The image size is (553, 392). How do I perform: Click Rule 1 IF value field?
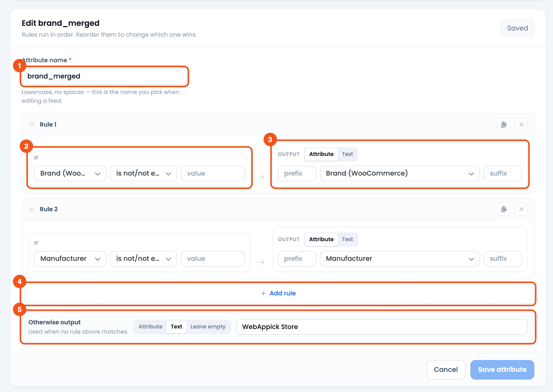pos(213,174)
